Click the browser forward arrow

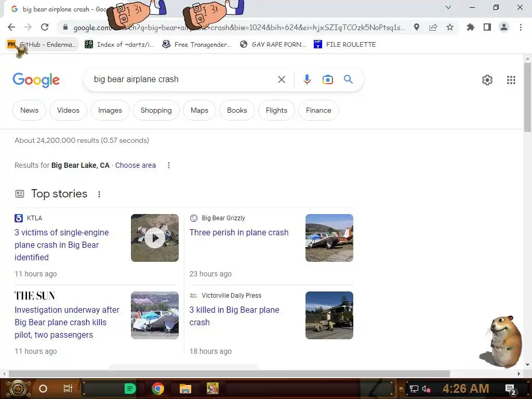coord(28,27)
